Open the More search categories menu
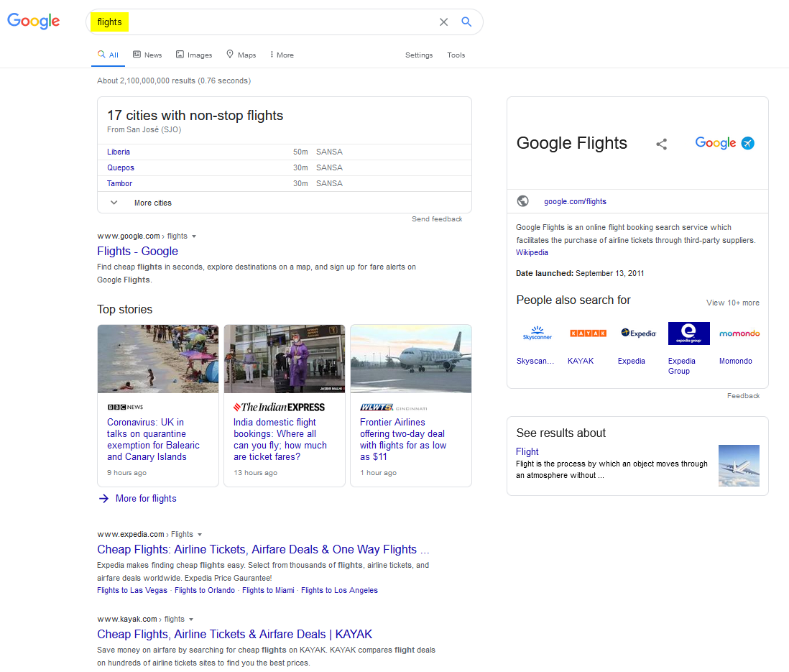The width and height of the screenshot is (789, 672). coord(282,55)
